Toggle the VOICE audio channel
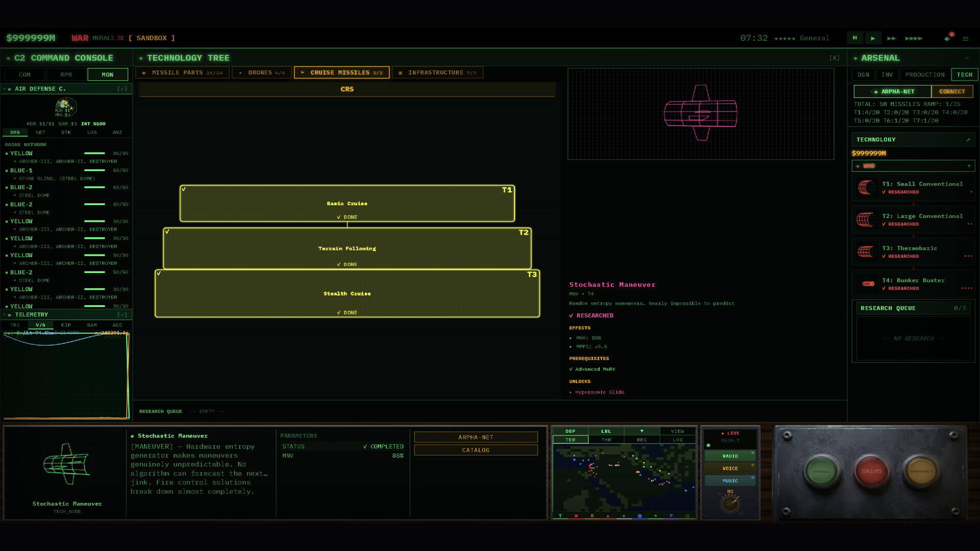Image resolution: width=980 pixels, height=551 pixels. [730, 468]
